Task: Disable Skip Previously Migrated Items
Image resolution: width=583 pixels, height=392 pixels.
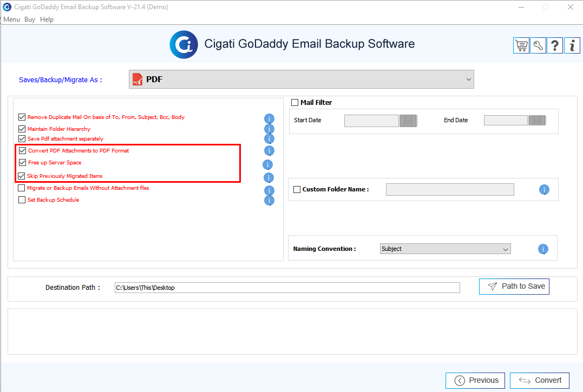Action: click(x=22, y=176)
